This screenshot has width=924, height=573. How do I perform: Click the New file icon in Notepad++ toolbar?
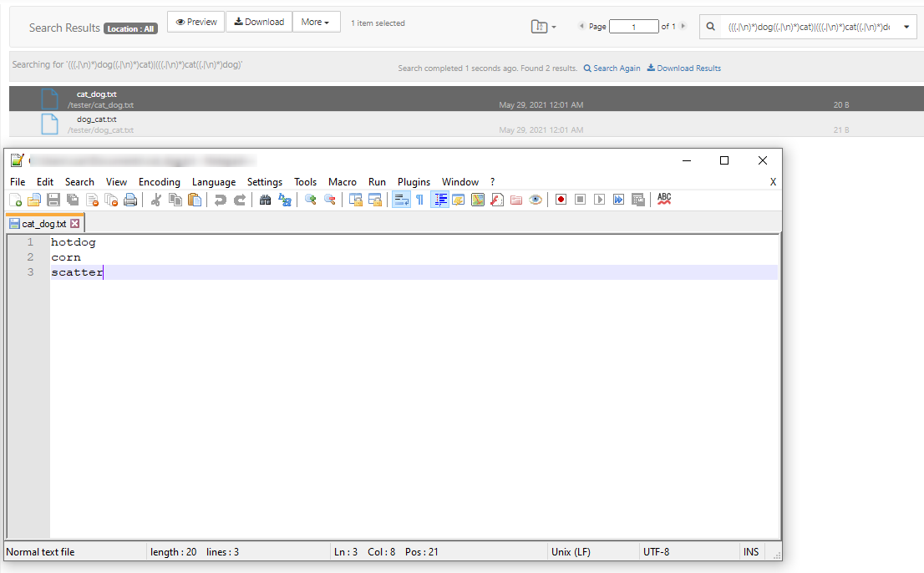pyautogui.click(x=15, y=200)
